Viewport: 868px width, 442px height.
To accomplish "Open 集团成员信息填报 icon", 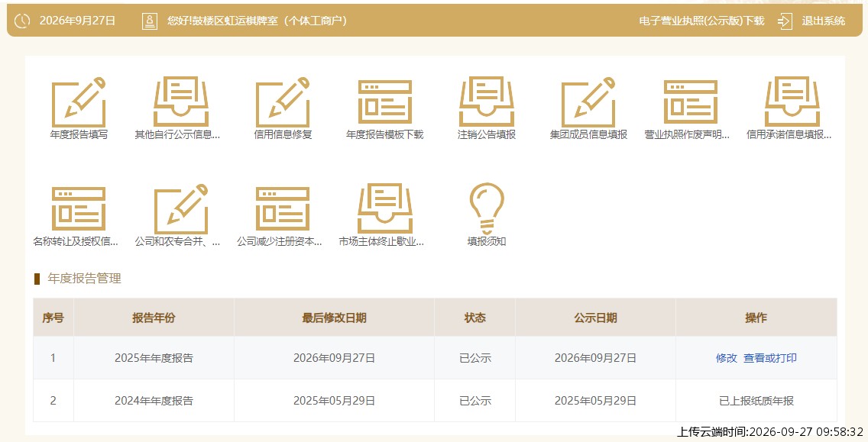I will click(588, 102).
